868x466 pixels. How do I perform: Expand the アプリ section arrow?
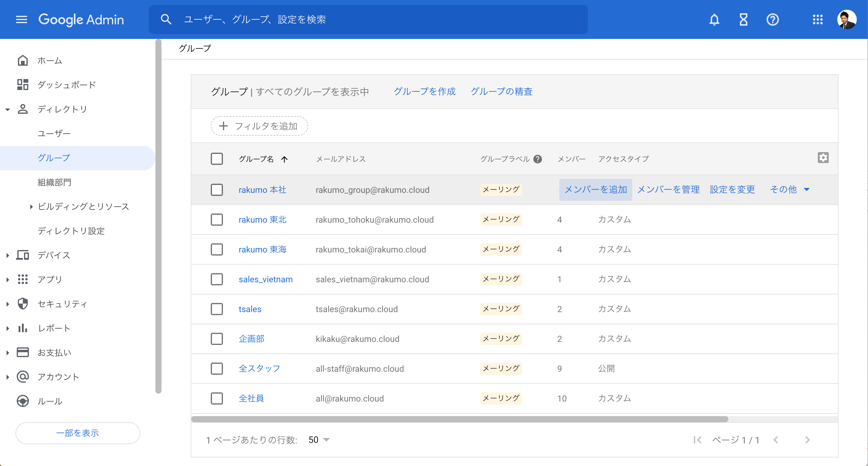pos(7,280)
